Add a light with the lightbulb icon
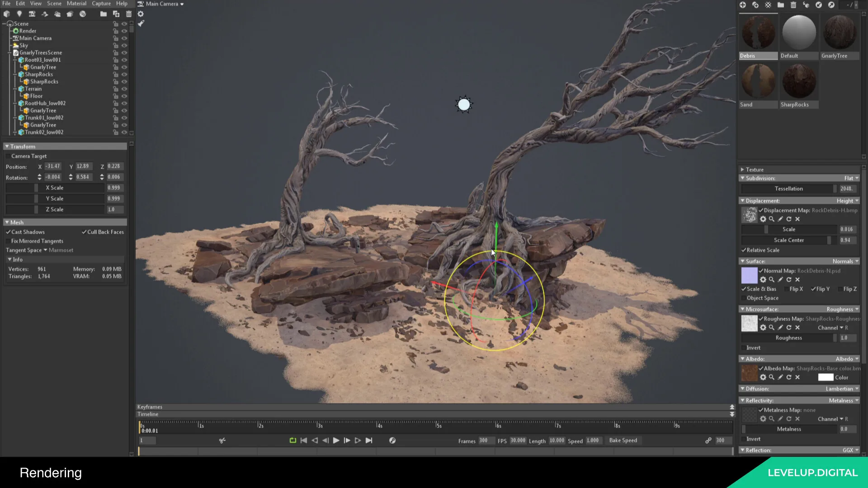868x488 pixels. click(19, 14)
